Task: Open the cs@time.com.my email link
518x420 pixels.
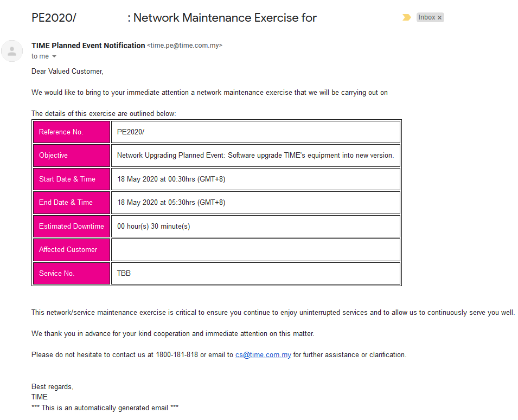Action: point(263,354)
